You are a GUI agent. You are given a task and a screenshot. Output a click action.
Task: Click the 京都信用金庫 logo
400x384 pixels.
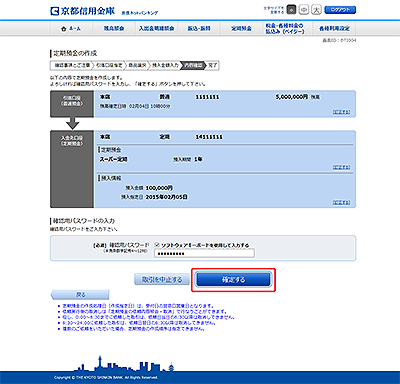(82, 11)
